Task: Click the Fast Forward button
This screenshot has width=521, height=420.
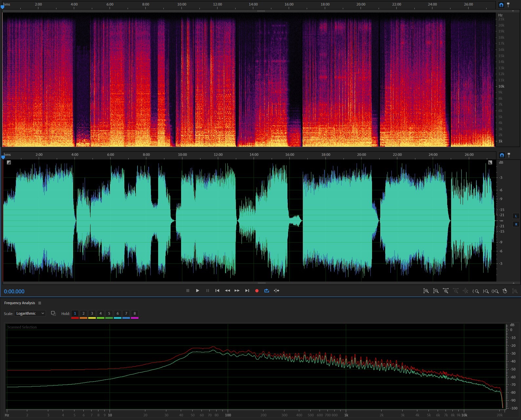Action: tap(237, 291)
